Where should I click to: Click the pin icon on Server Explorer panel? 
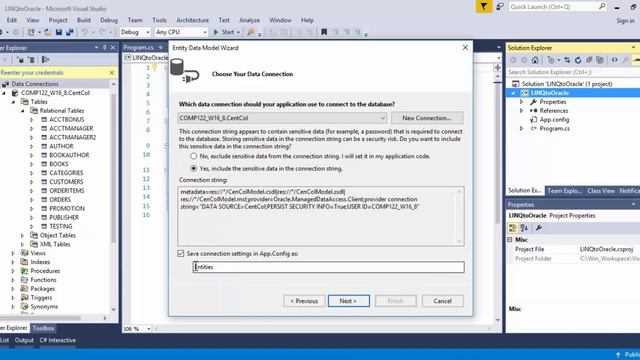point(104,48)
